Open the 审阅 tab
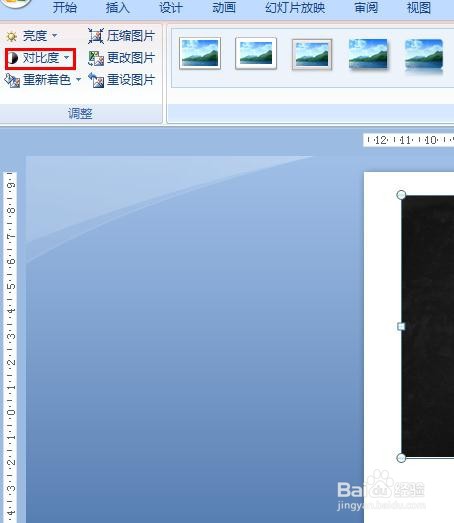 [366, 7]
